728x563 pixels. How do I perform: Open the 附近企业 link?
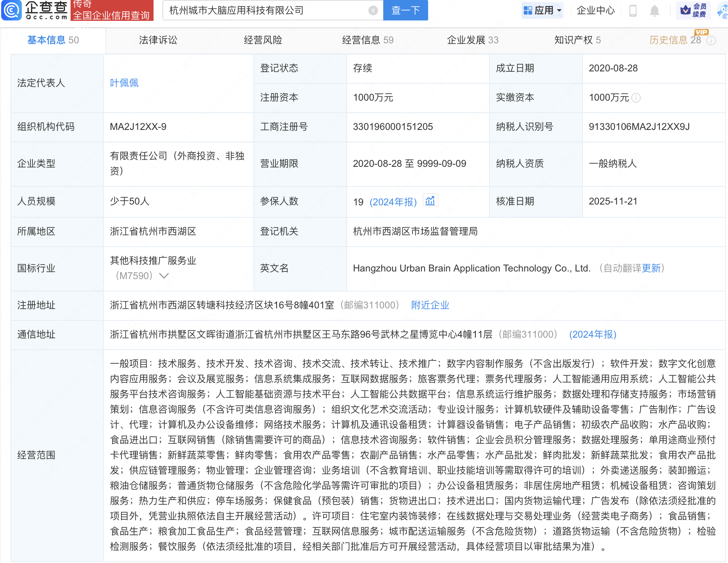point(430,305)
